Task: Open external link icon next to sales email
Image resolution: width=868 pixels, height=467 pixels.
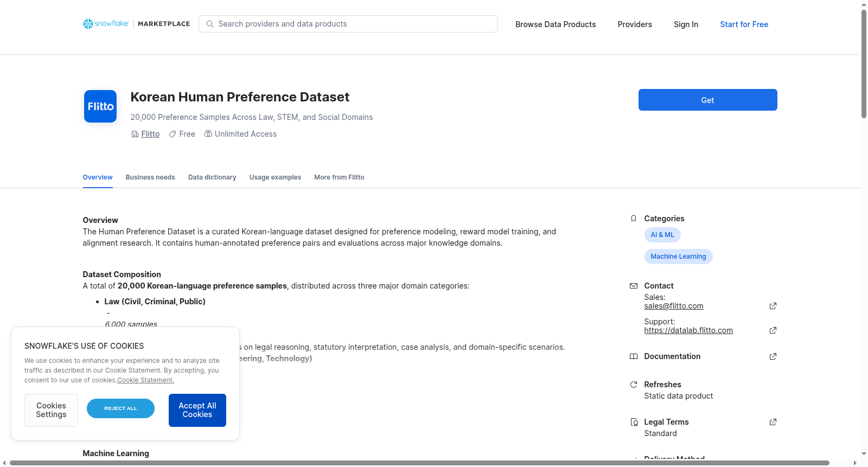Action: tap(773, 306)
